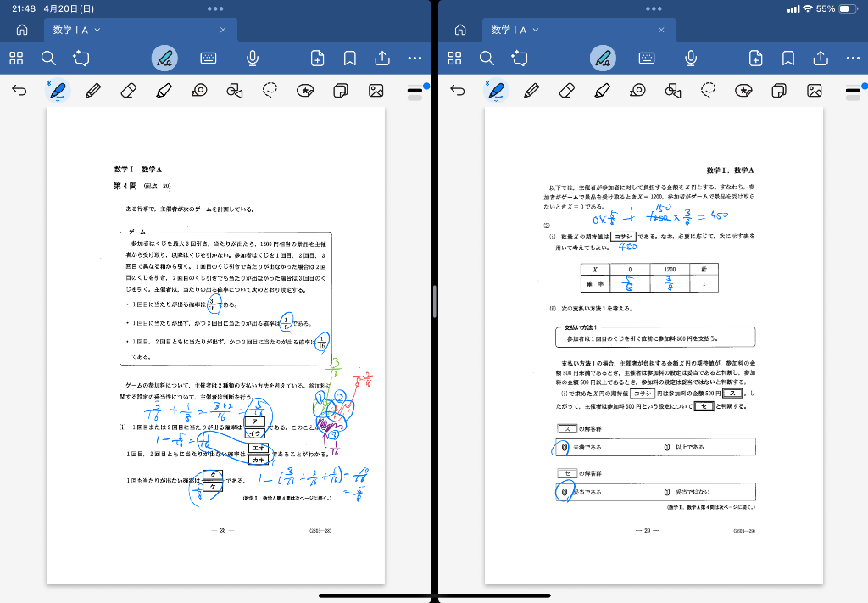The width and height of the screenshot is (868, 603).
Task: Switch to keyboard typing mode in the right pane
Action: 647,58
